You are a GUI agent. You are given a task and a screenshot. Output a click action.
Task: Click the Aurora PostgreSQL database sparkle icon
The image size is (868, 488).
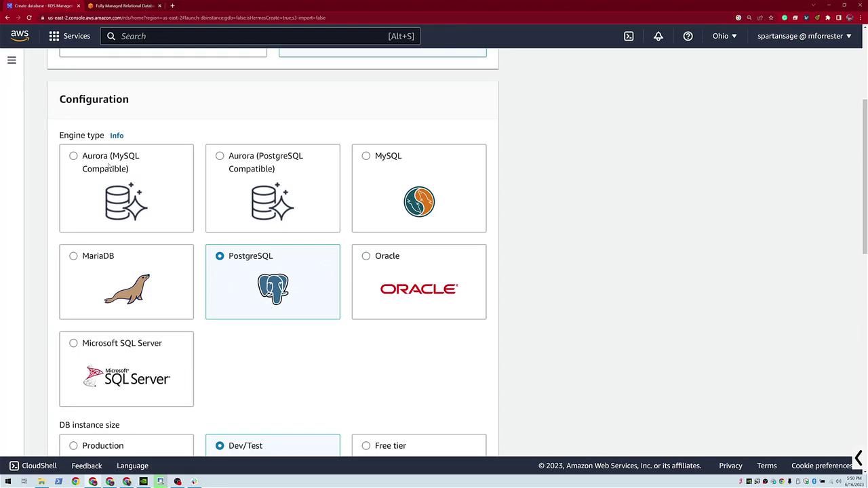click(x=273, y=201)
